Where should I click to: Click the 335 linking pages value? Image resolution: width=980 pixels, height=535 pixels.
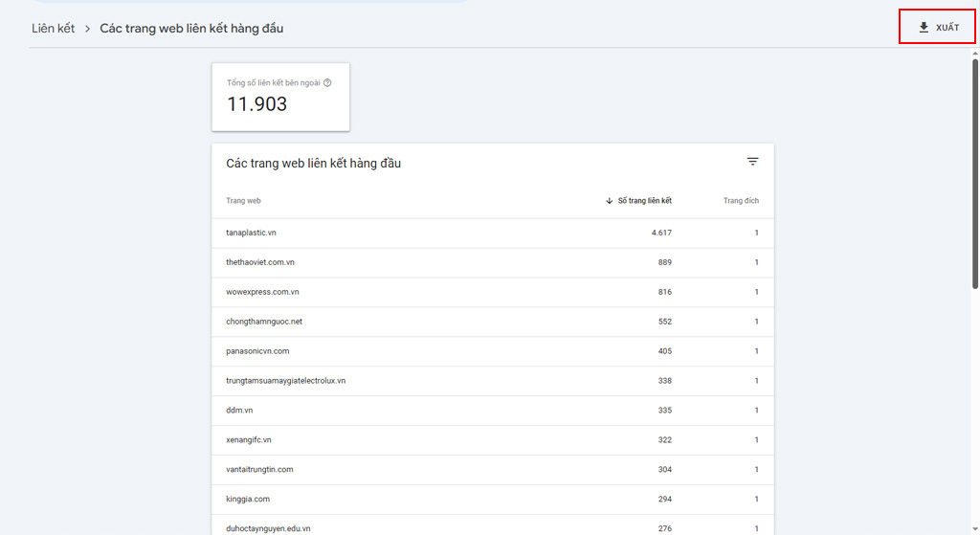[664, 410]
